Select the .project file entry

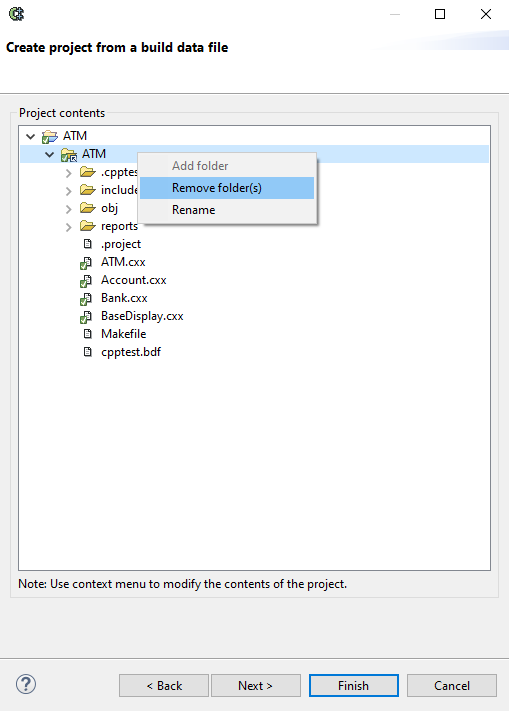pyautogui.click(x=121, y=244)
